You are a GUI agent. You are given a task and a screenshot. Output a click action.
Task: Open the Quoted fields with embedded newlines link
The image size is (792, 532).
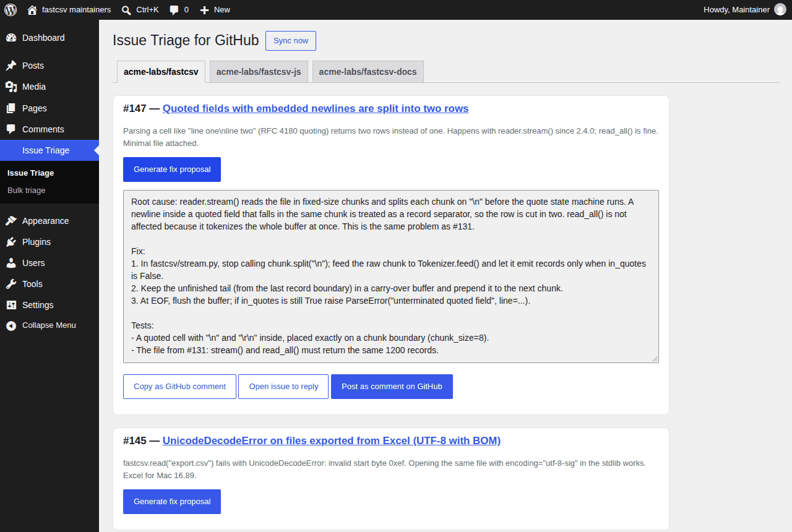pos(316,109)
